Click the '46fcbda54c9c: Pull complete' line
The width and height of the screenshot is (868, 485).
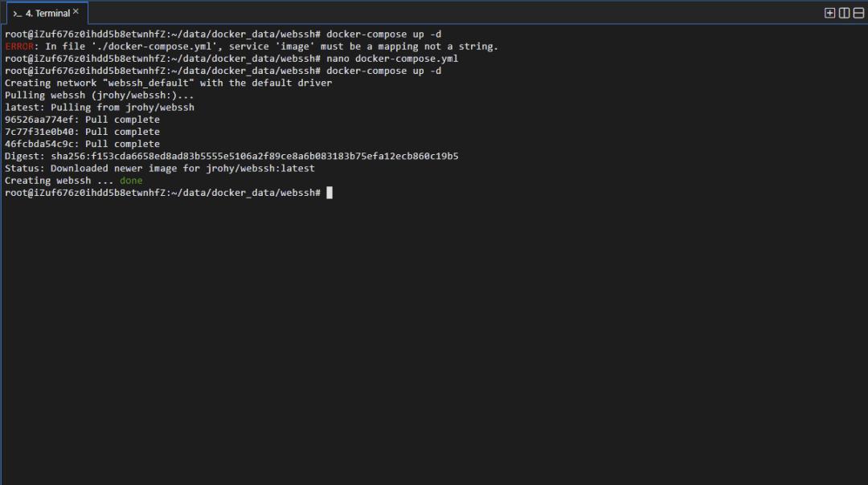click(82, 145)
